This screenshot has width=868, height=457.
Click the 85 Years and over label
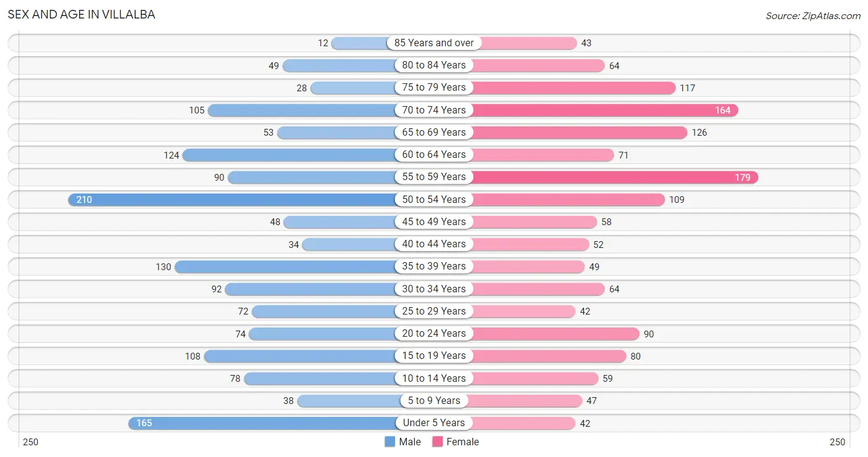click(434, 43)
